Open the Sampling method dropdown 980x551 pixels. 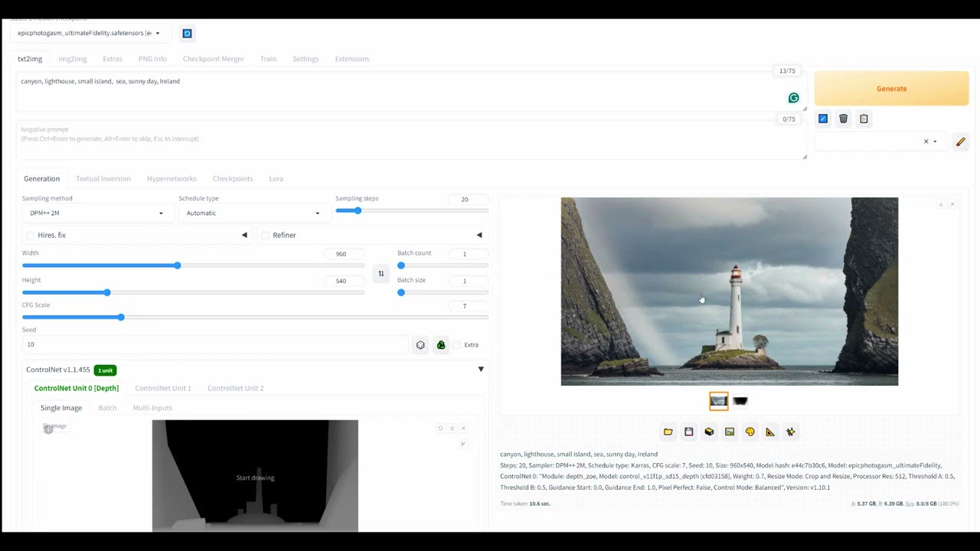pyautogui.click(x=99, y=213)
